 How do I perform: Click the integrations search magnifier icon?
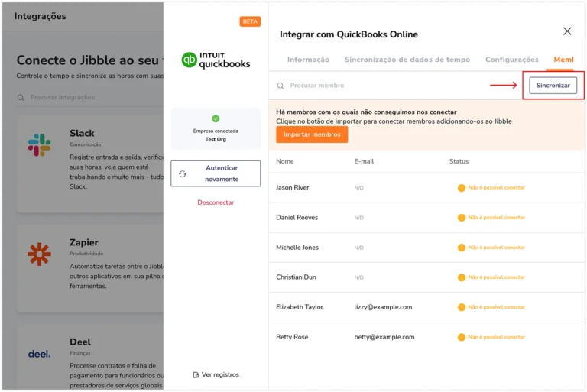21,98
